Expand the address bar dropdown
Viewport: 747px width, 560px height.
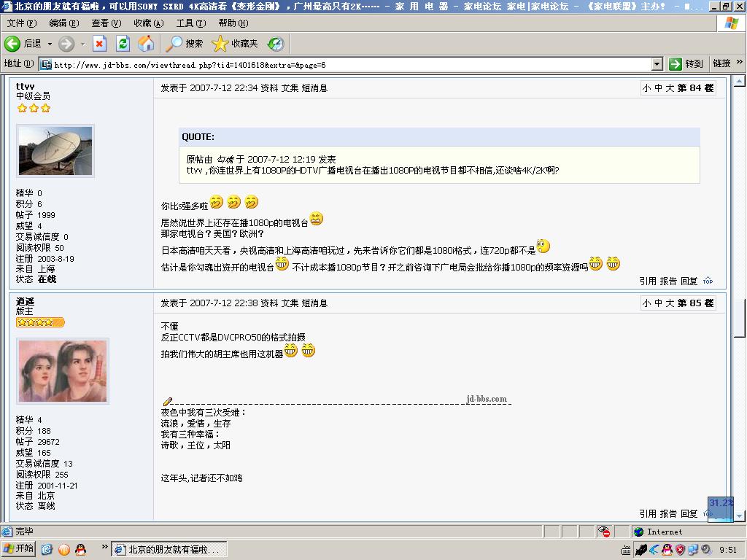(x=657, y=64)
